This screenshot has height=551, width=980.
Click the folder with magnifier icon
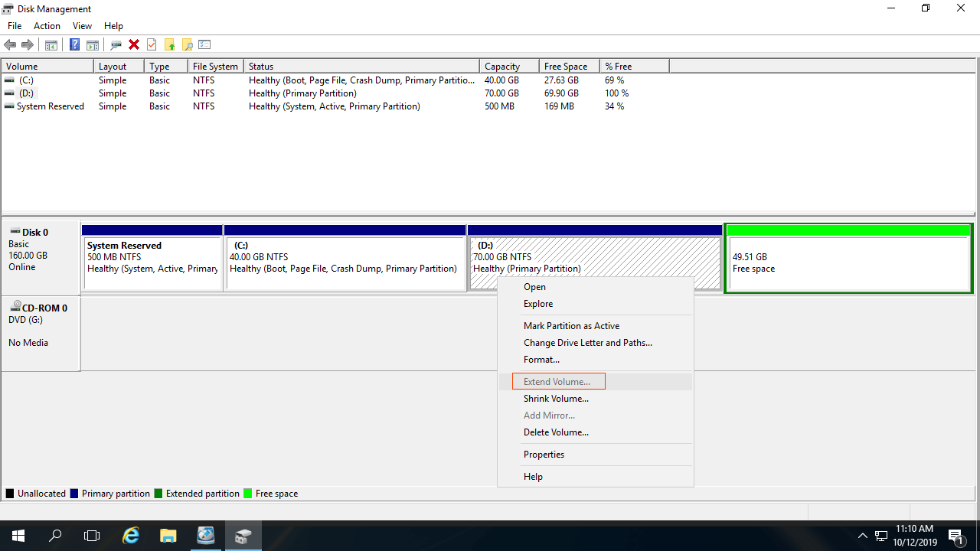pos(187,44)
